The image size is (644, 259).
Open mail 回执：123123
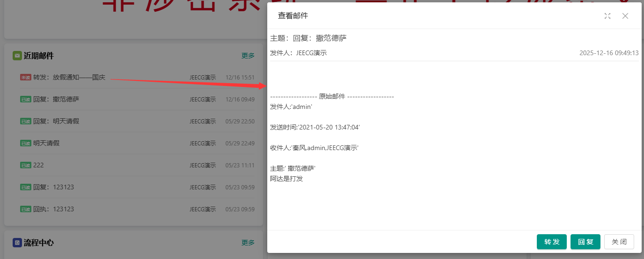(53, 209)
